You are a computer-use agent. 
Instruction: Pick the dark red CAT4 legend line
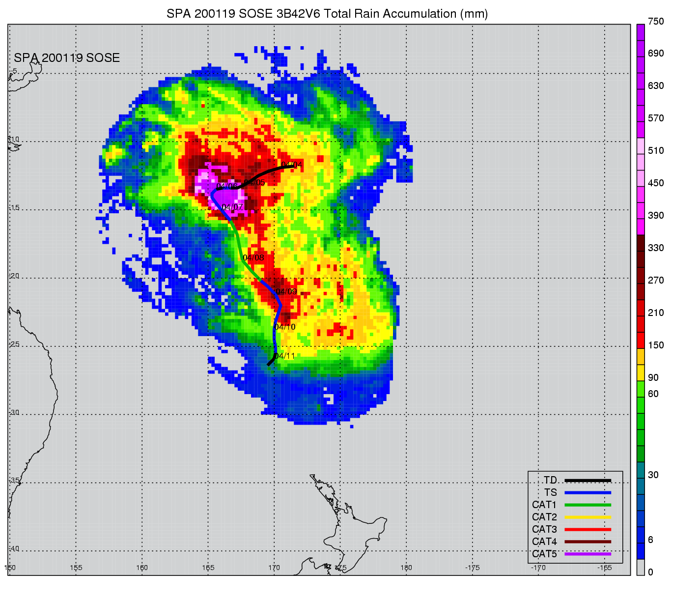pyautogui.click(x=588, y=542)
